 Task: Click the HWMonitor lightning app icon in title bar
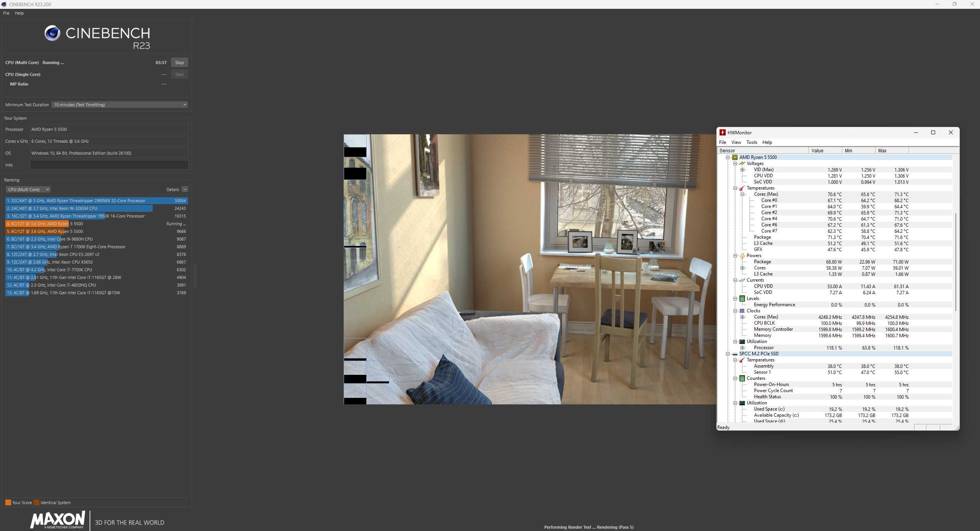723,132
